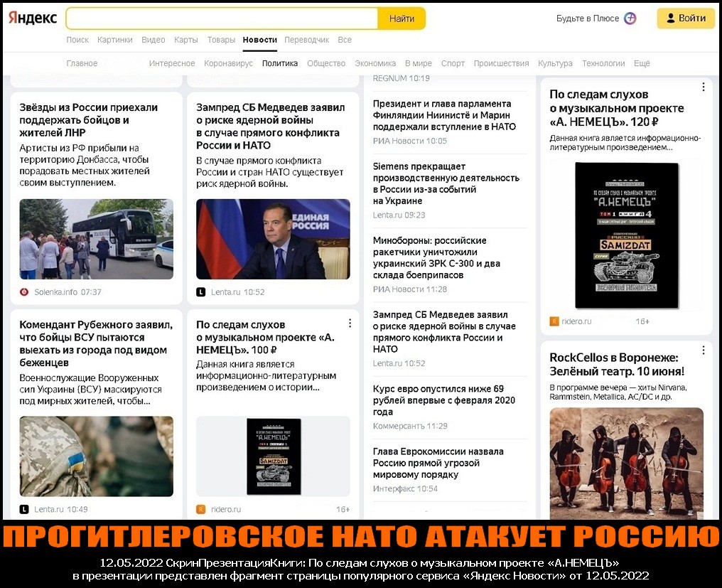Select the Политика news category
The image size is (722, 588).
(280, 63)
